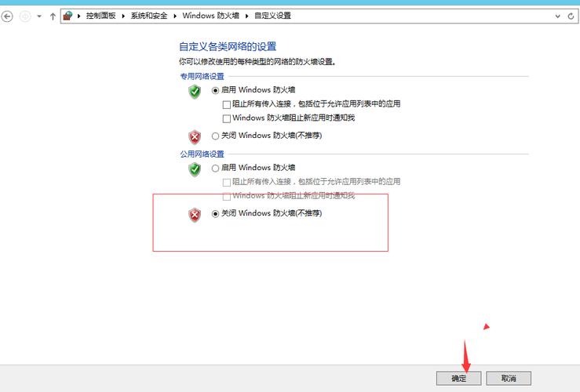Image resolution: width=580 pixels, height=392 pixels.
Task: Expand the chevron after 控制面板
Action: pyautogui.click(x=123, y=16)
